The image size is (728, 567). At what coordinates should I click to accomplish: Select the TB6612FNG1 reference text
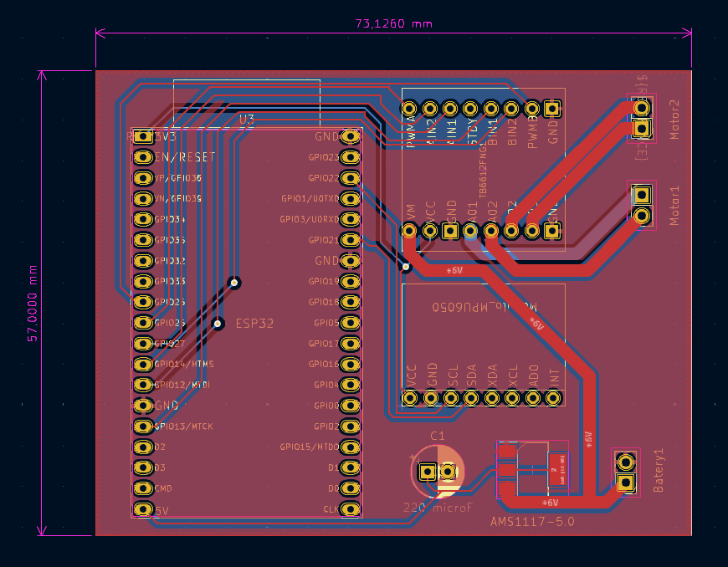pyautogui.click(x=483, y=170)
